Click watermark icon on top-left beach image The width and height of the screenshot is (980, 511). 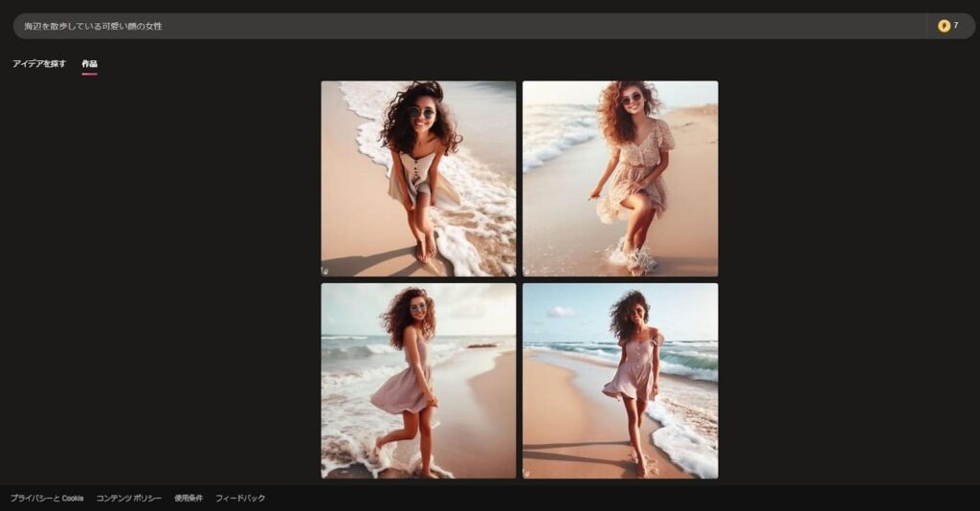coord(325,271)
